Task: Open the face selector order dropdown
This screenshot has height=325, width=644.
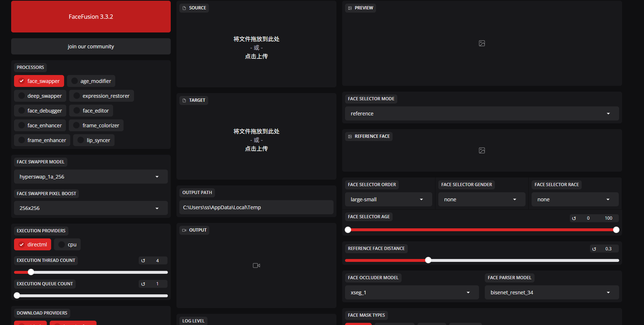Action: 389,199
